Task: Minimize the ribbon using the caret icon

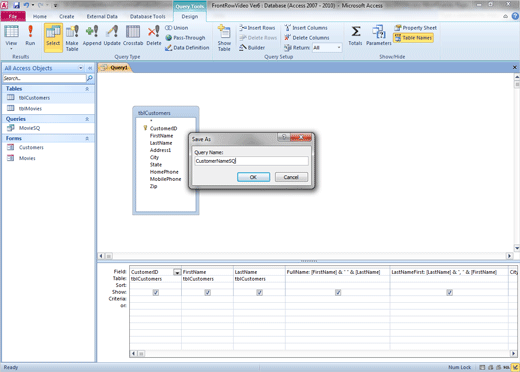Action: coord(506,16)
